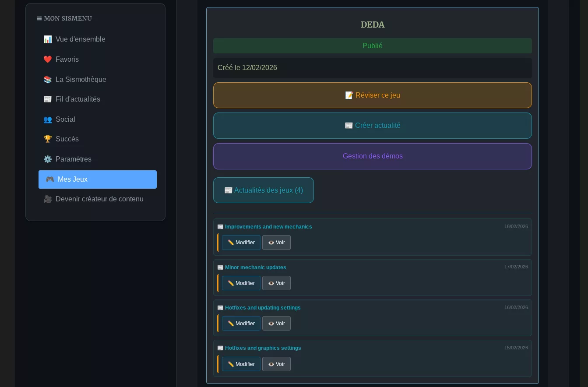Toggle the Actualités des jeux (4) list
Screen dimensions: 588x387
[x=263, y=190]
